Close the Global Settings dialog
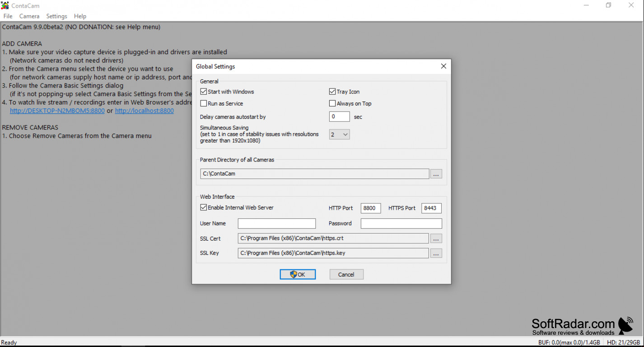644x347 pixels. pos(443,66)
